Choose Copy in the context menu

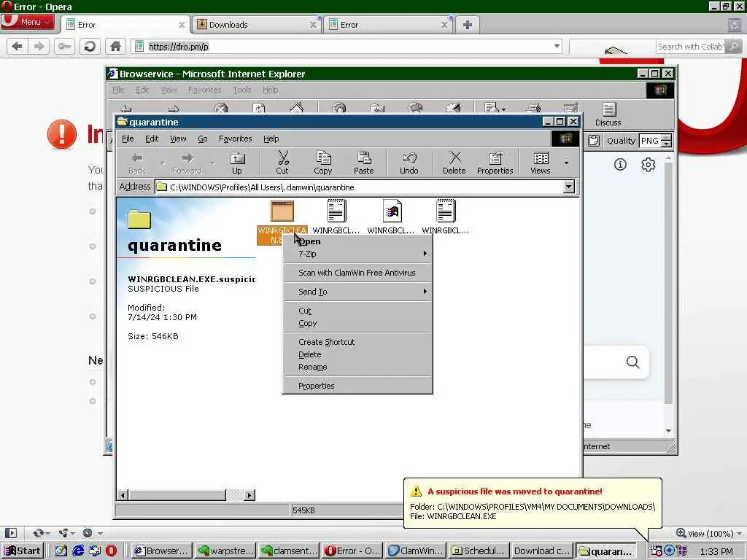(x=357, y=323)
